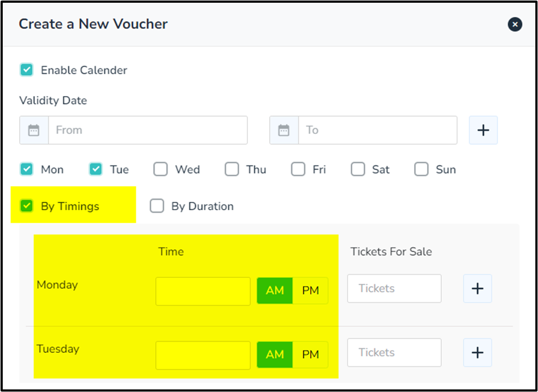Uncheck the Mon day checkbox
The image size is (538, 392).
[26, 169]
